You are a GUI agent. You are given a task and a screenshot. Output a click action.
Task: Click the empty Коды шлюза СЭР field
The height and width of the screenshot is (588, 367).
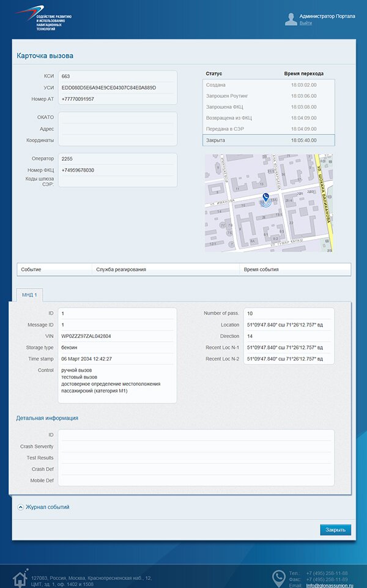pos(117,182)
